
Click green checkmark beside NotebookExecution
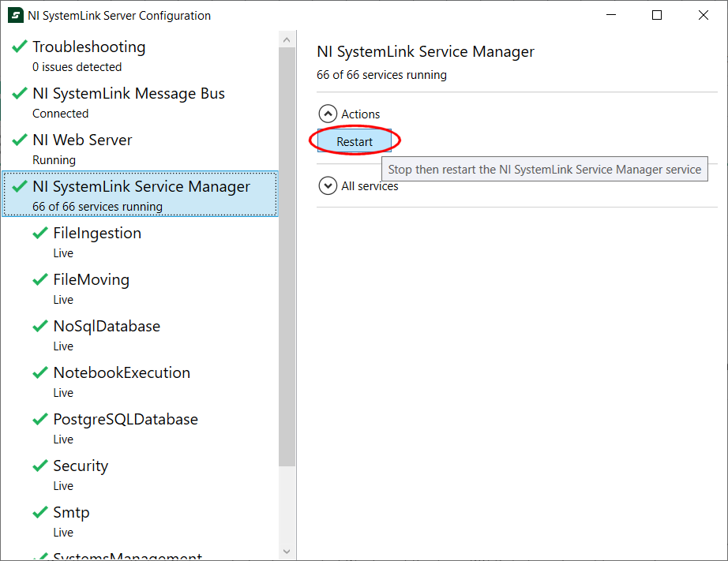point(40,372)
